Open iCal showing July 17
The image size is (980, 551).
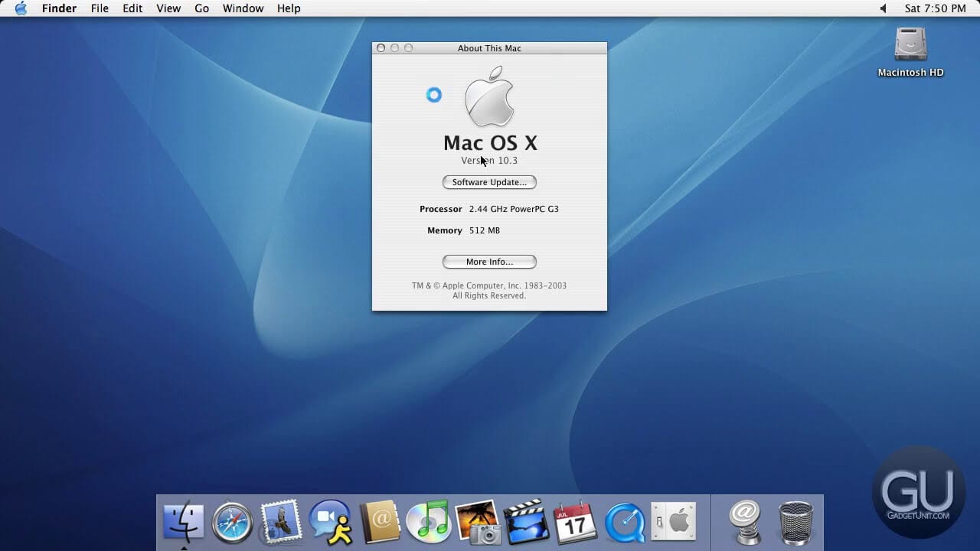tap(575, 522)
